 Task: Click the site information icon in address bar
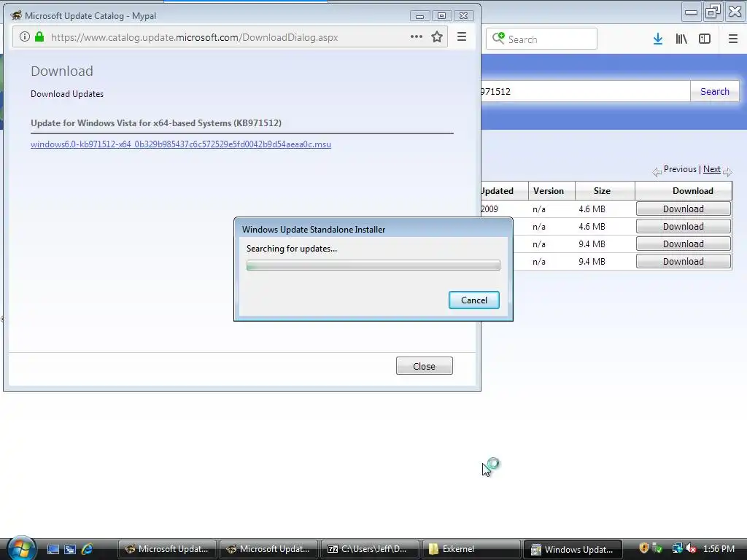click(25, 36)
